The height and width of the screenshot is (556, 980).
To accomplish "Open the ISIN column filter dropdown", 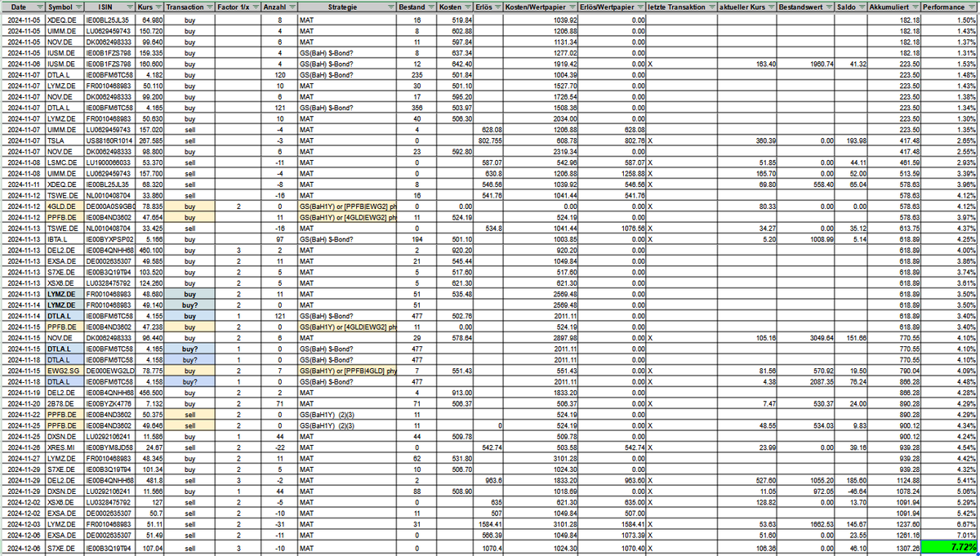I will [x=128, y=6].
